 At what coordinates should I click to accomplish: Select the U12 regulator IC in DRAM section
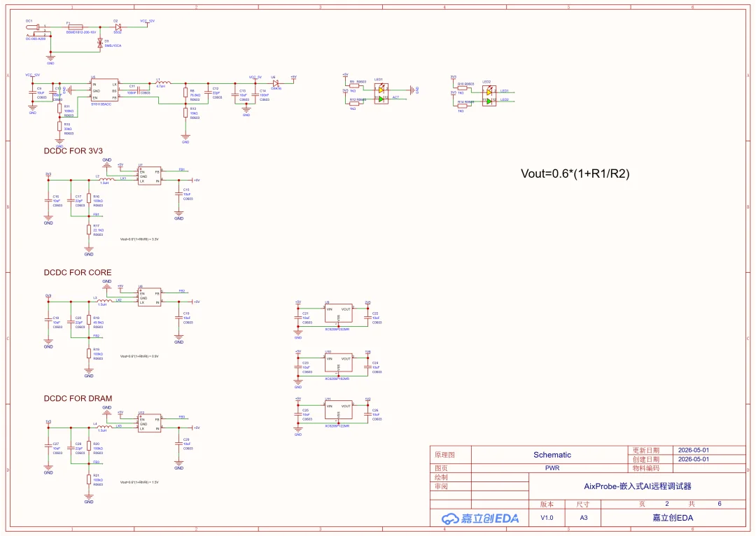150,423
